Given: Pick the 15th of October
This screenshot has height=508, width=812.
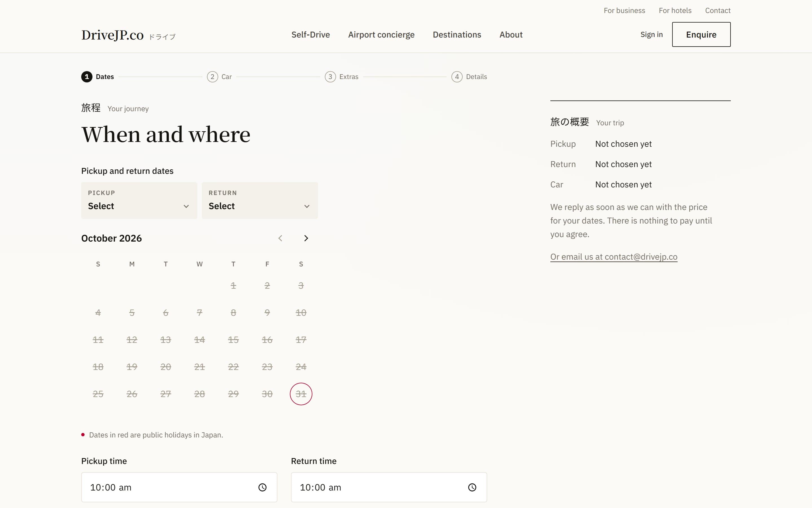Looking at the screenshot, I should click(233, 340).
